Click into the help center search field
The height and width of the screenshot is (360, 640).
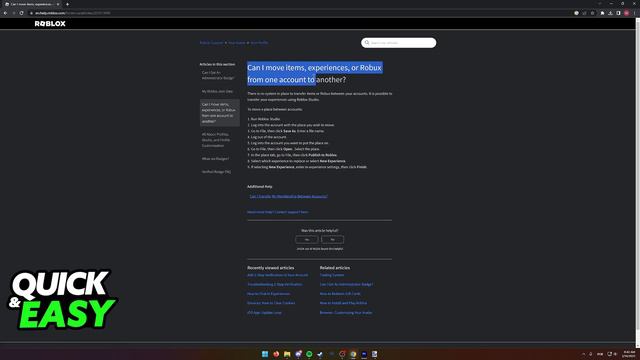[398, 42]
